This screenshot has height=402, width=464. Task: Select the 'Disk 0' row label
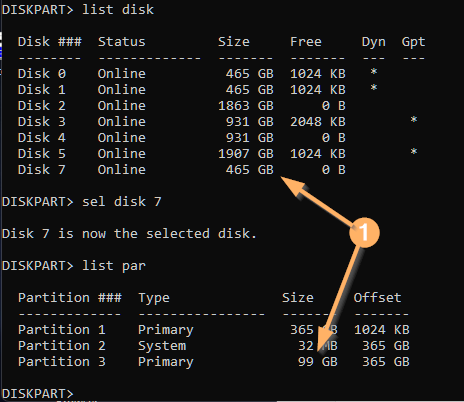(42, 74)
